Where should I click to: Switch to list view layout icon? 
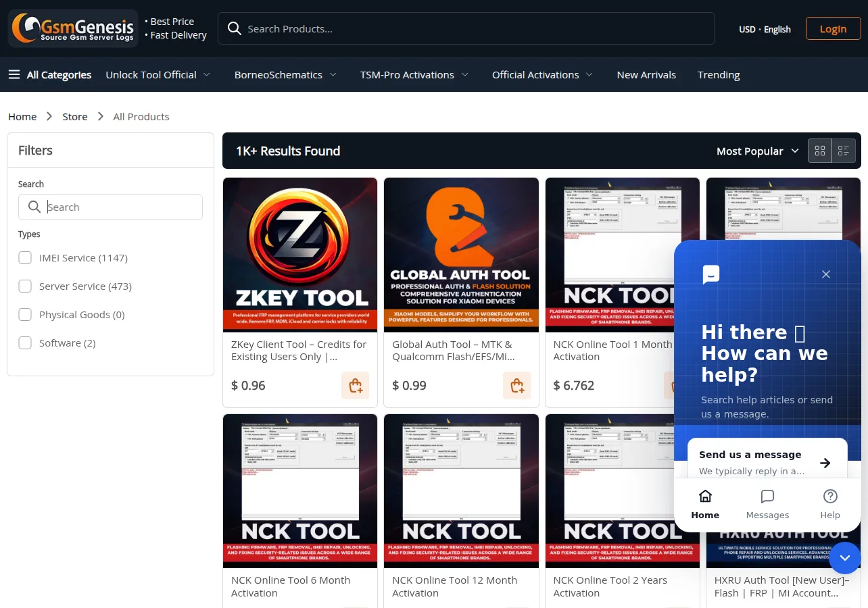coord(844,151)
